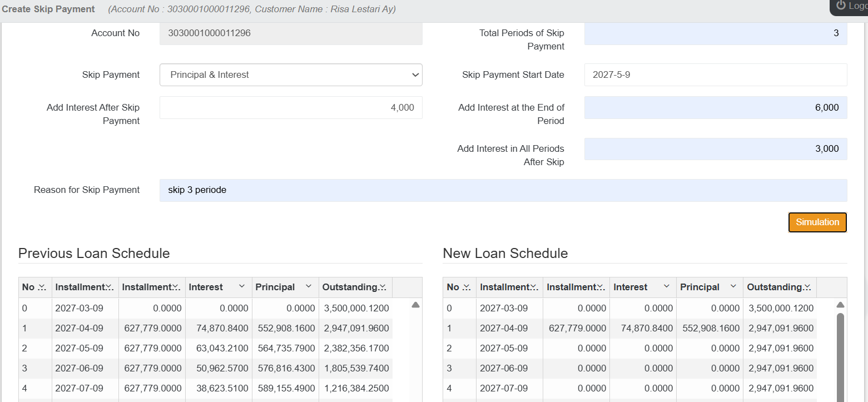Open the Principal column chevron in Previous schedule
Screen dimensions: 868x402
coord(309,287)
